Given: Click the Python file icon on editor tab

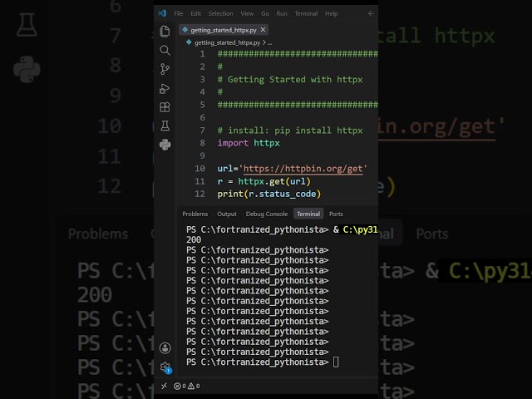Looking at the screenshot, I should pyautogui.click(x=185, y=30).
